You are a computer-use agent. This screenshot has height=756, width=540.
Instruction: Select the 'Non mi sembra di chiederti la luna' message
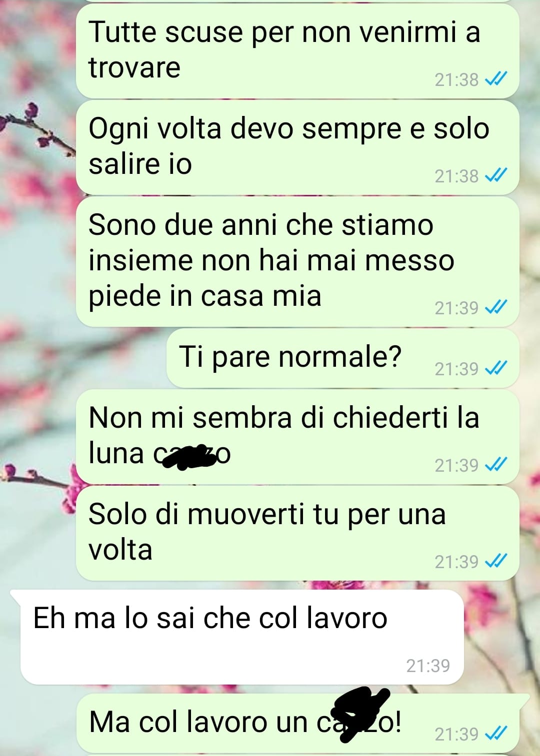point(297,437)
